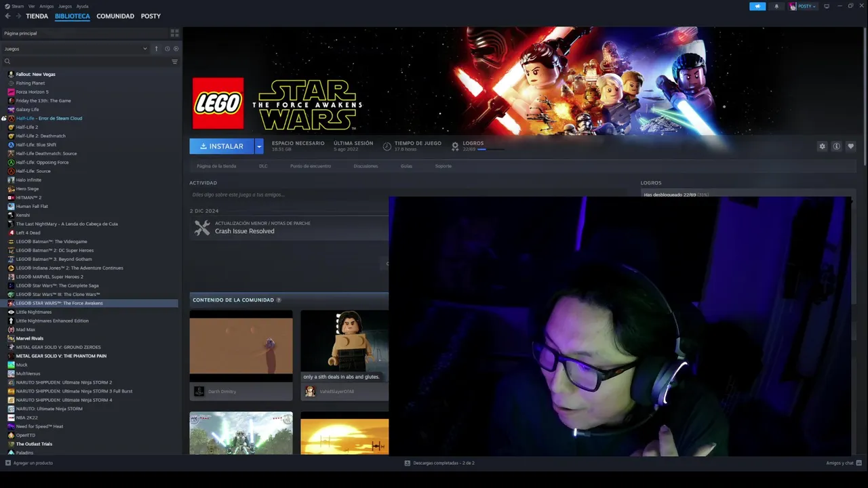Open the POSTY account dropdown
This screenshot has height=488, width=868.
click(x=807, y=6)
